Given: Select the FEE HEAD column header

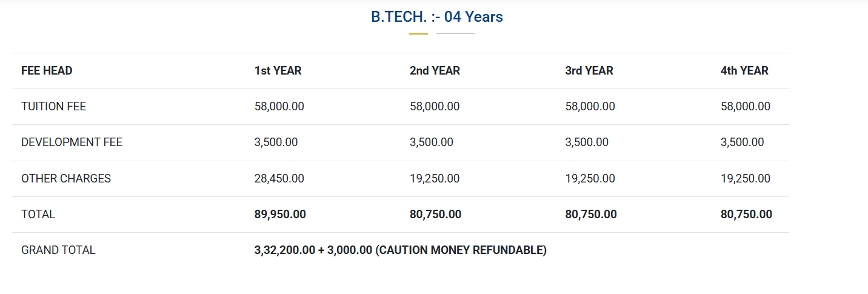Looking at the screenshot, I should point(47,71).
